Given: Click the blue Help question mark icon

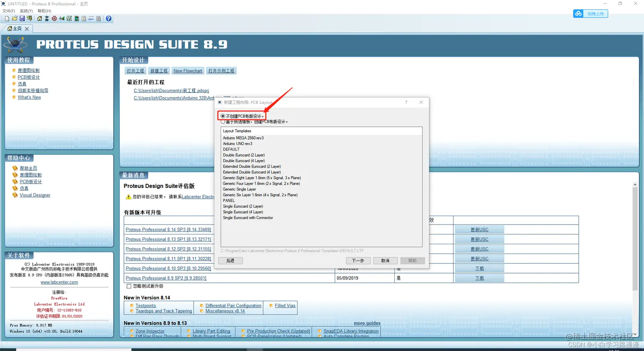Looking at the screenshot, I should [109, 19].
